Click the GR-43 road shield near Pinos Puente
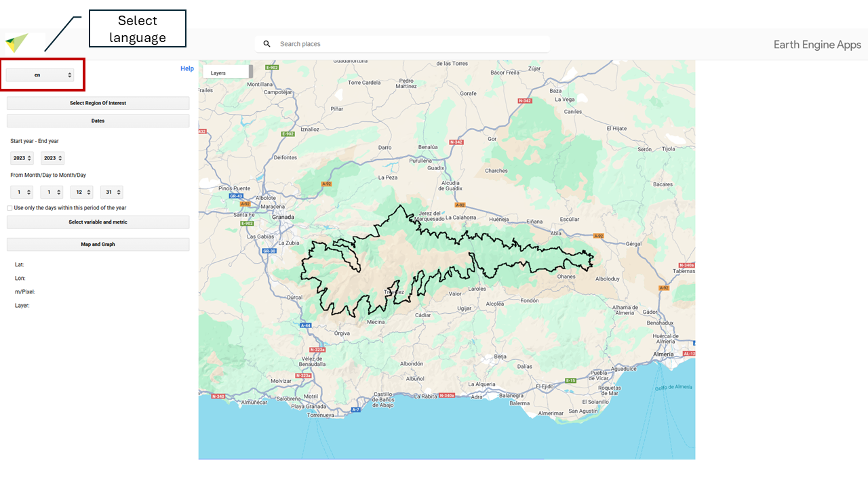868x488 pixels. pos(236,196)
